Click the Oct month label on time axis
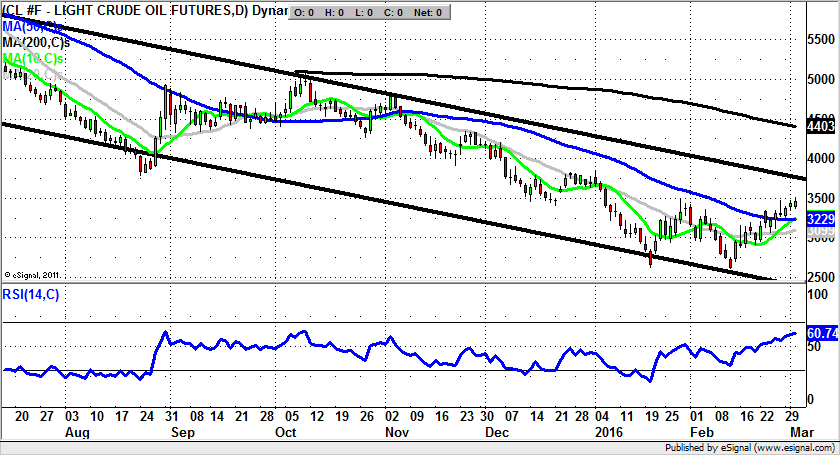The width and height of the screenshot is (840, 455). pos(287,433)
